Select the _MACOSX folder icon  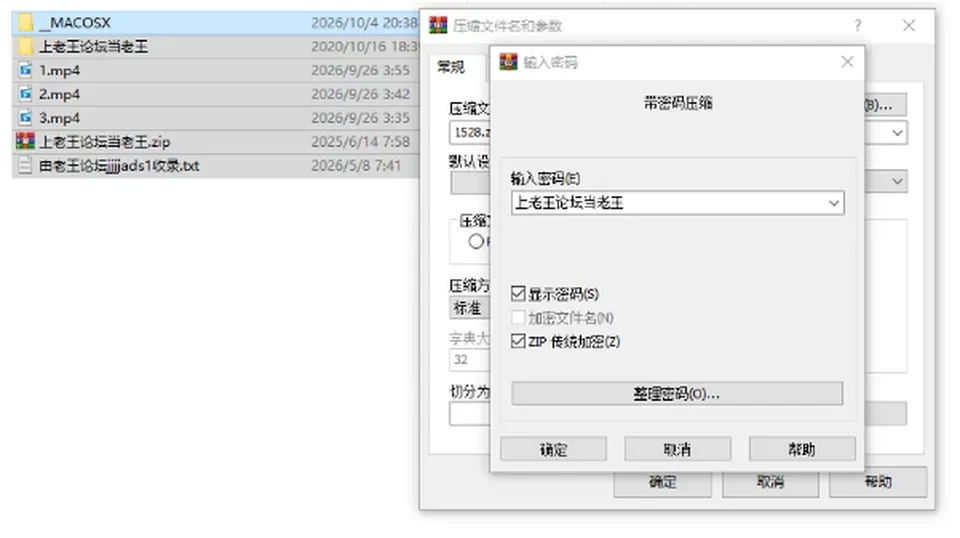click(25, 23)
